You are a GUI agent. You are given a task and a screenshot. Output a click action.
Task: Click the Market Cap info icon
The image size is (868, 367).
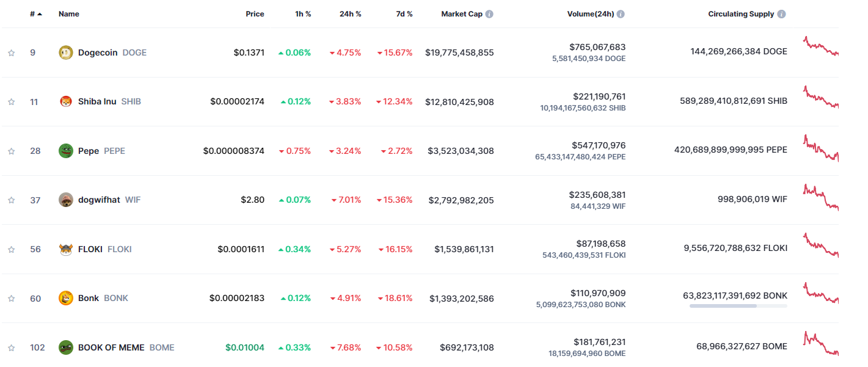(x=489, y=14)
